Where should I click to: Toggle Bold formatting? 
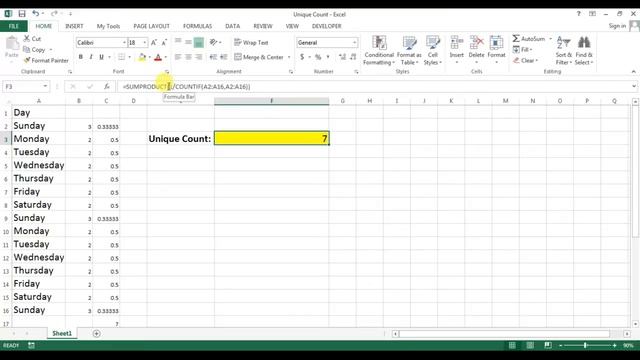(80, 57)
